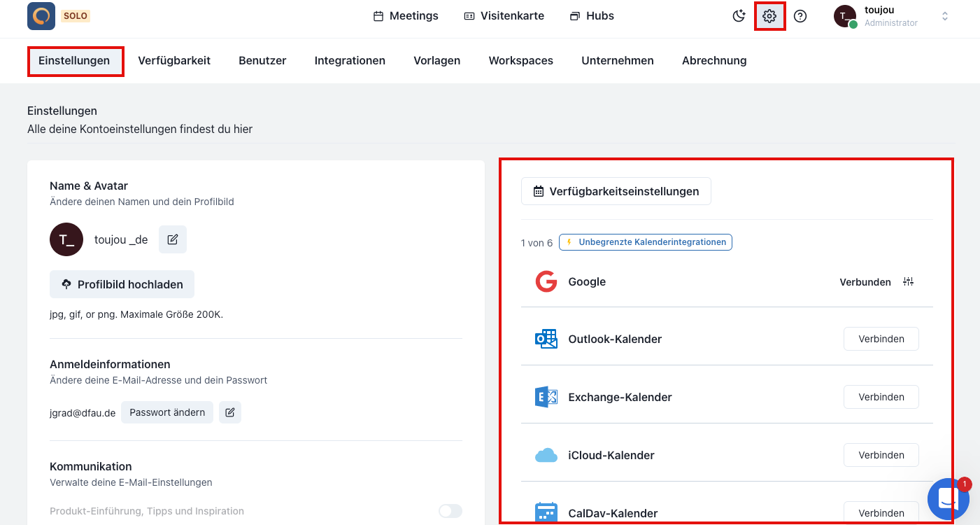Click Profilbild hochladen button
Viewport: 980px width, 525px height.
click(x=122, y=284)
